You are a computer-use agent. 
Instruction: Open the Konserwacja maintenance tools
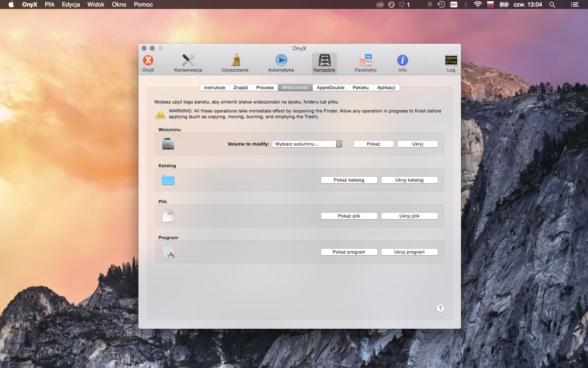[x=188, y=63]
